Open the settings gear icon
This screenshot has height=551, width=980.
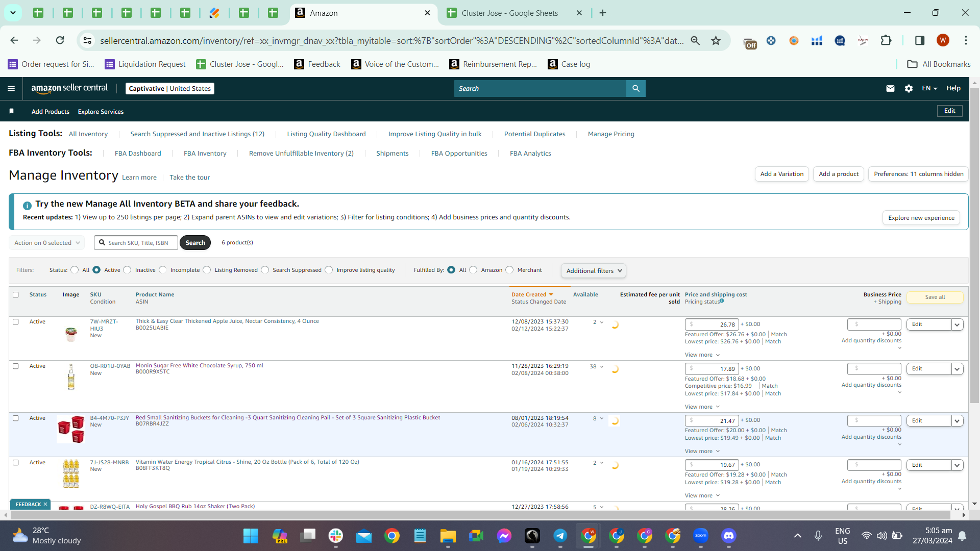point(909,88)
